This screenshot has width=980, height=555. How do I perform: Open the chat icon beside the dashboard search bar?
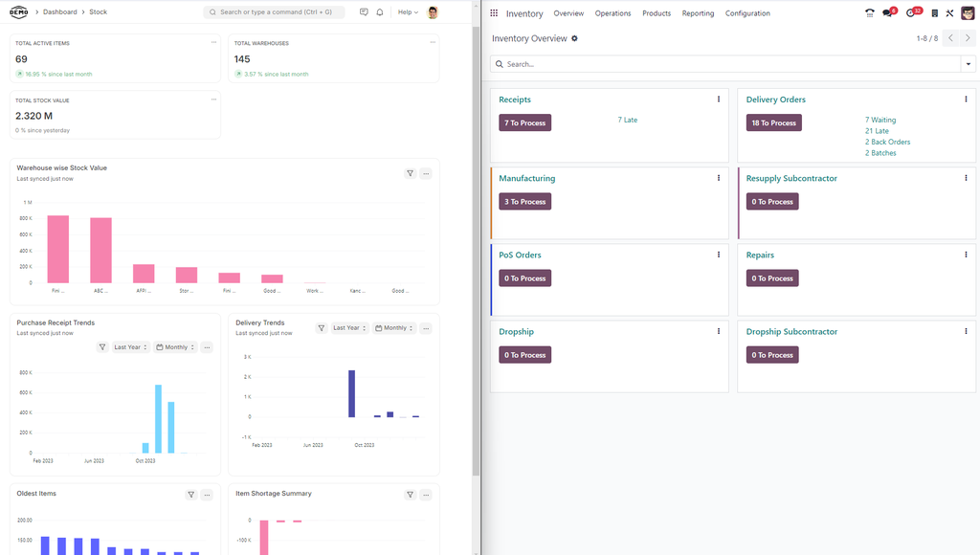coord(364,11)
